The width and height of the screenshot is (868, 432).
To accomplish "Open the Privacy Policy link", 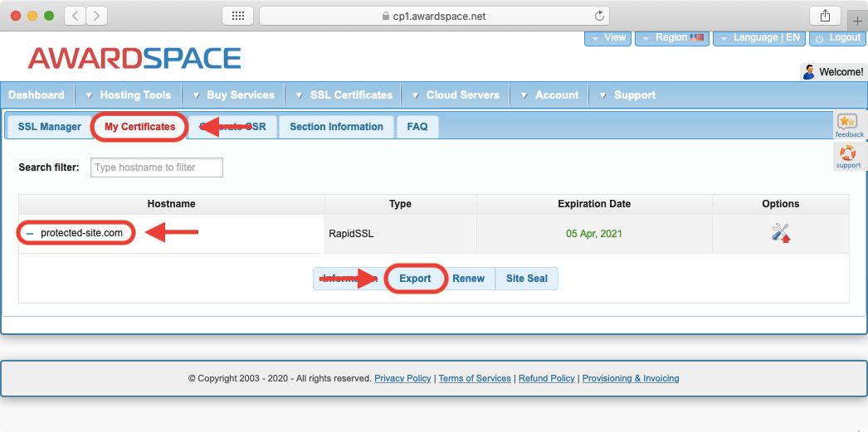I will (x=402, y=378).
